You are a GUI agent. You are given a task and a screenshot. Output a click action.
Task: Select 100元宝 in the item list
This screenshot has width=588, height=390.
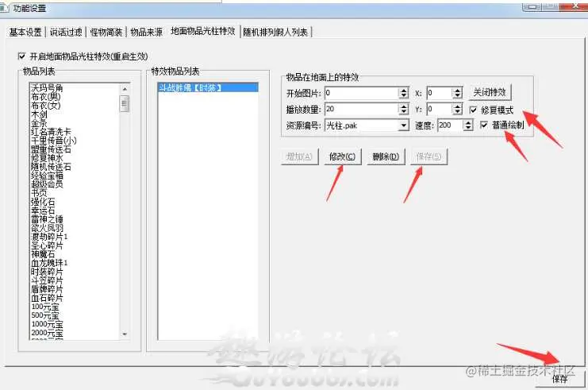coord(45,307)
